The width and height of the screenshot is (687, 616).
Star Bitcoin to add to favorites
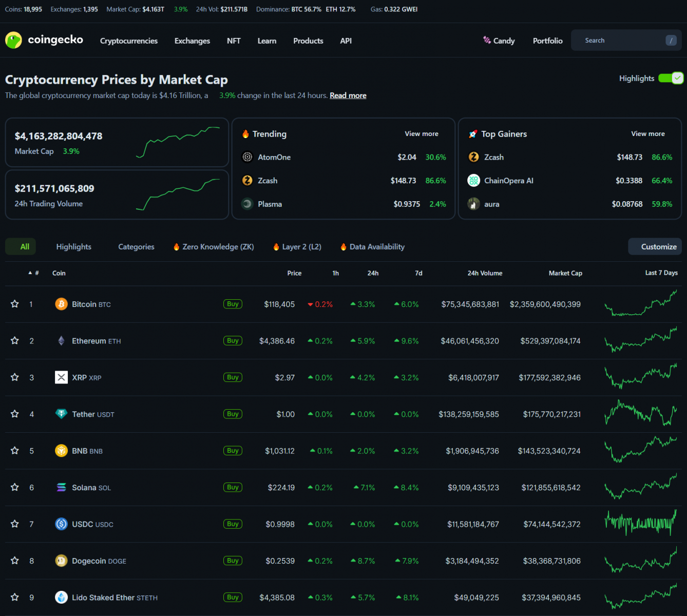tap(15, 304)
